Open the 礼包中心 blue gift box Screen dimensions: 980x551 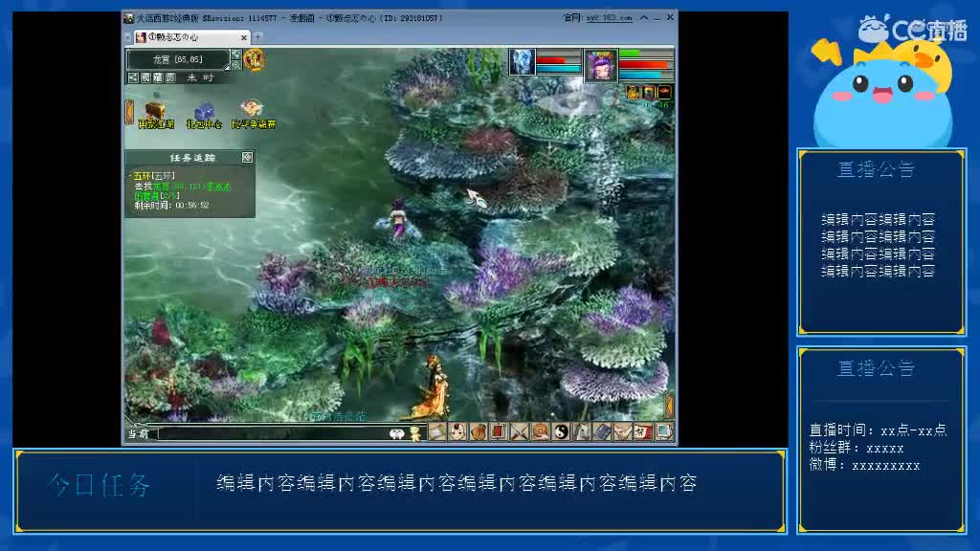[x=204, y=115]
